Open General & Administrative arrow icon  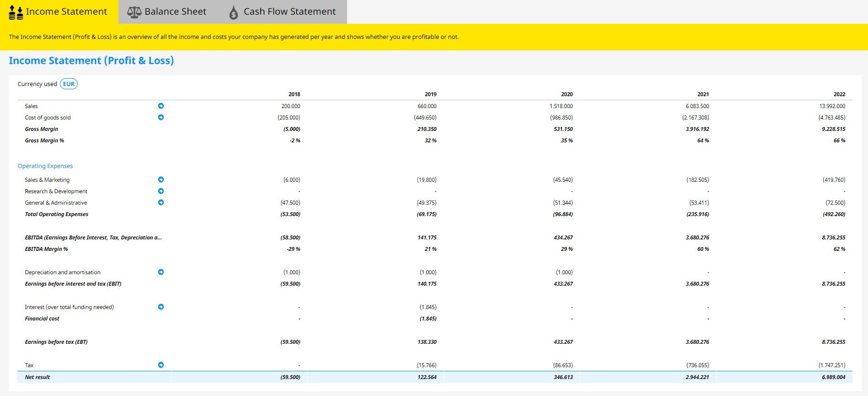(x=161, y=202)
